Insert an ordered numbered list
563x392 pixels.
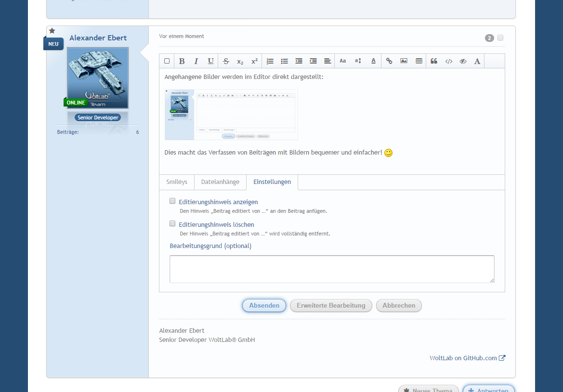coord(270,61)
